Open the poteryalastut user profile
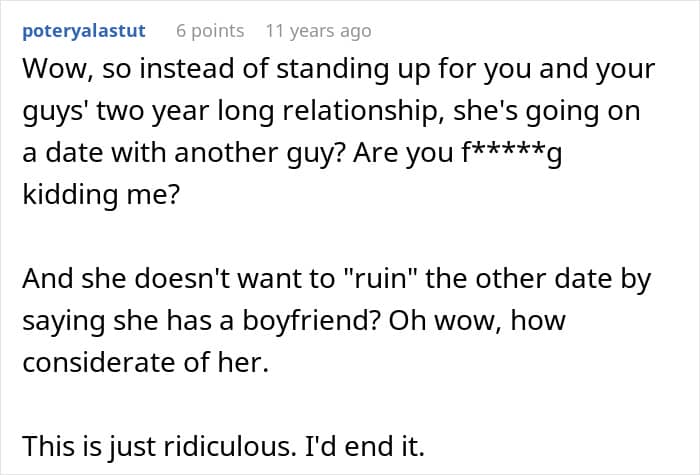The width and height of the screenshot is (700, 475). click(84, 30)
